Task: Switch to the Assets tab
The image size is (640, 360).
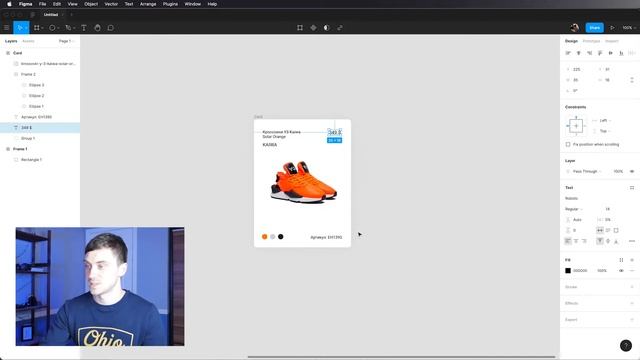Action: [x=28, y=41]
